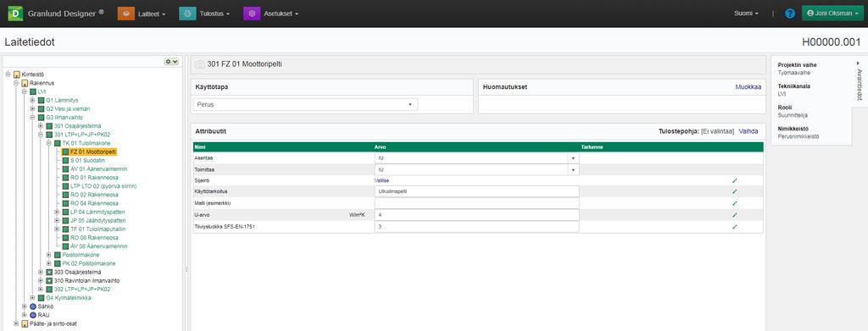Click the Granlund Designer logo icon
The width and height of the screenshot is (868, 331).
15,14
